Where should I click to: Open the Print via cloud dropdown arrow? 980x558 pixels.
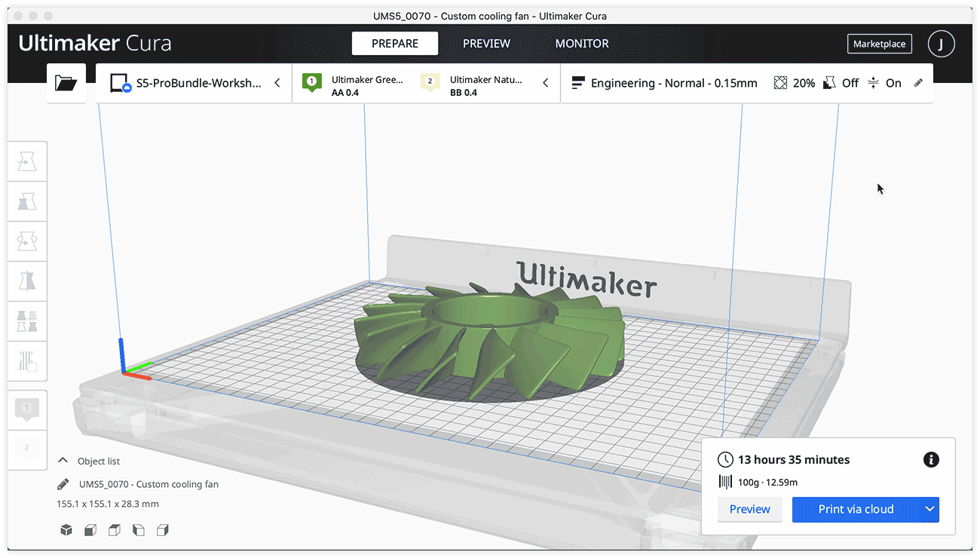(x=929, y=510)
